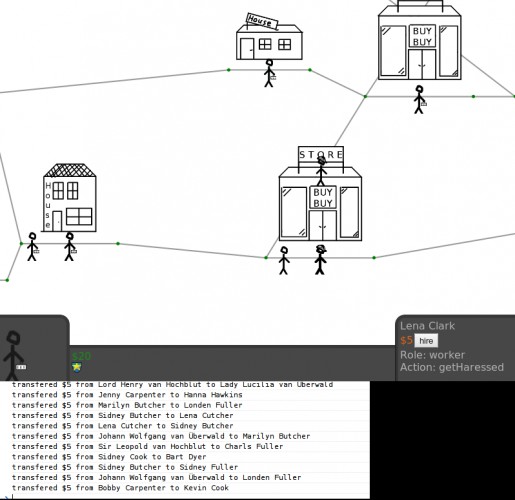Select the player portrait stick figure in the dark panel
This screenshot has width=515, height=500.
pyautogui.click(x=14, y=355)
